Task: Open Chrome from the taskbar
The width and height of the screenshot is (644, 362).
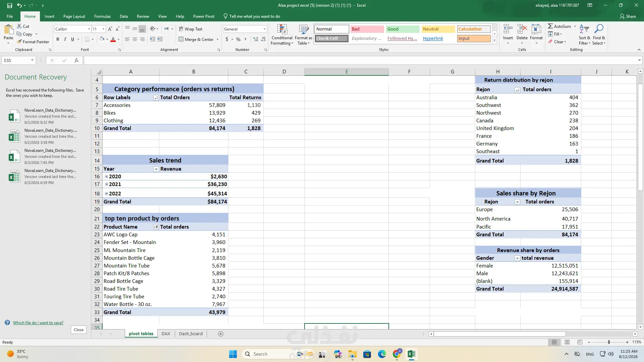Action: pyautogui.click(x=397, y=354)
